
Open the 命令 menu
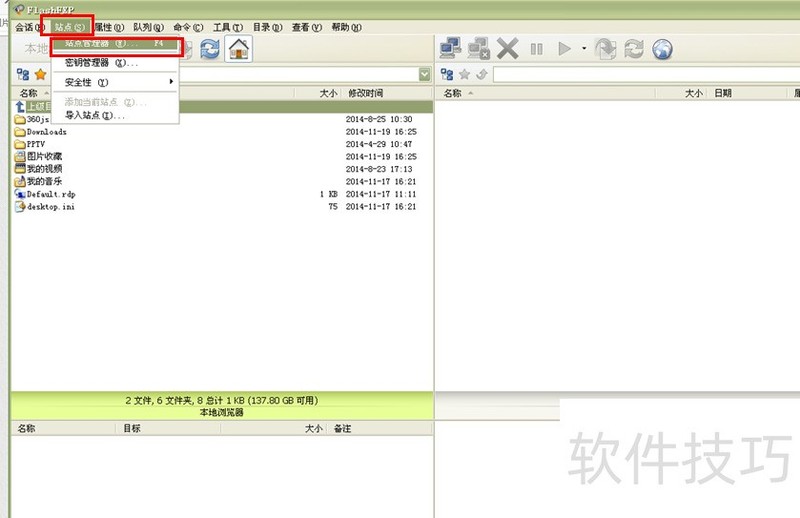click(188, 27)
